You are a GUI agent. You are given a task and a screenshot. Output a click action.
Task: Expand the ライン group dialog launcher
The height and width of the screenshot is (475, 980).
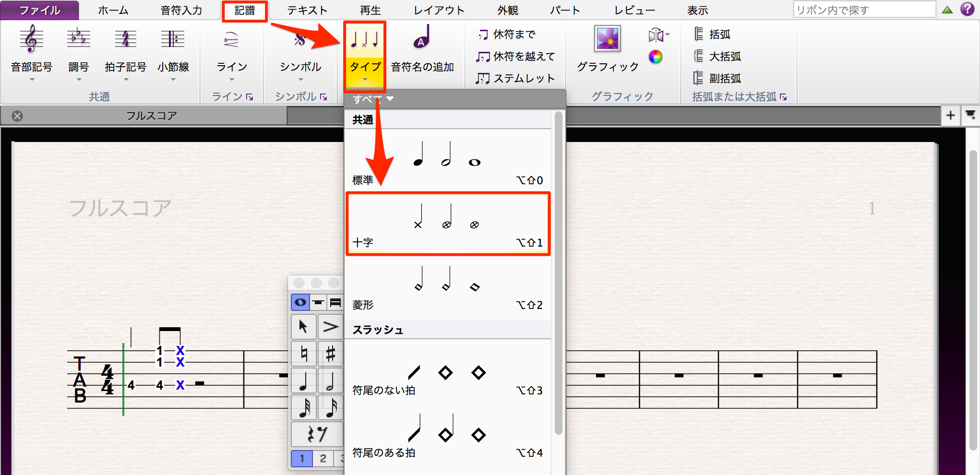click(250, 97)
